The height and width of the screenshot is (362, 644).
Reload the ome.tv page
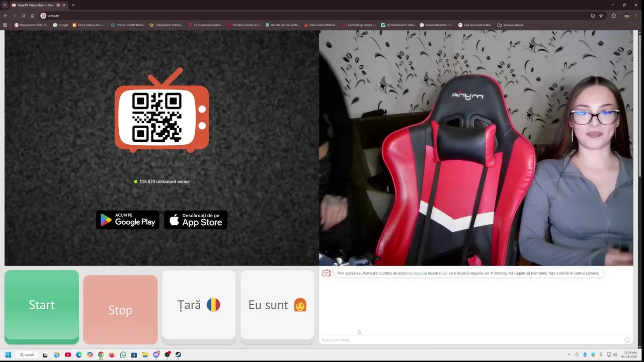point(23,16)
